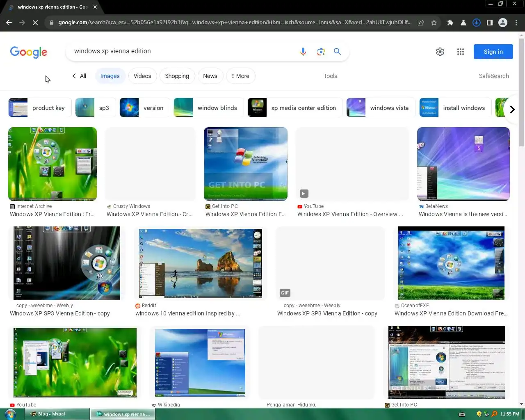Click the taskbar clock 11:55 PM
This screenshot has height=420, width=525.
510,414
